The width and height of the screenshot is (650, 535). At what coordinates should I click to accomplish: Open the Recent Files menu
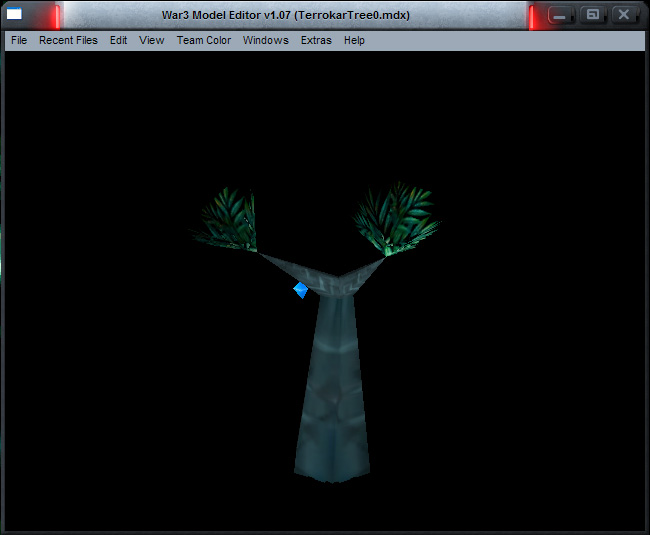click(x=68, y=40)
